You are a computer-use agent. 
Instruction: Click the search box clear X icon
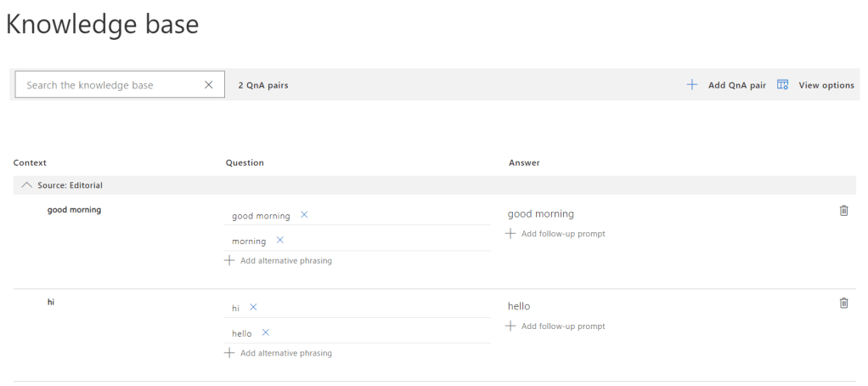tap(209, 85)
